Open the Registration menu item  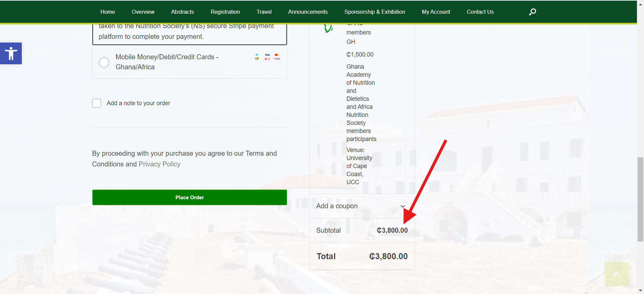pyautogui.click(x=225, y=12)
